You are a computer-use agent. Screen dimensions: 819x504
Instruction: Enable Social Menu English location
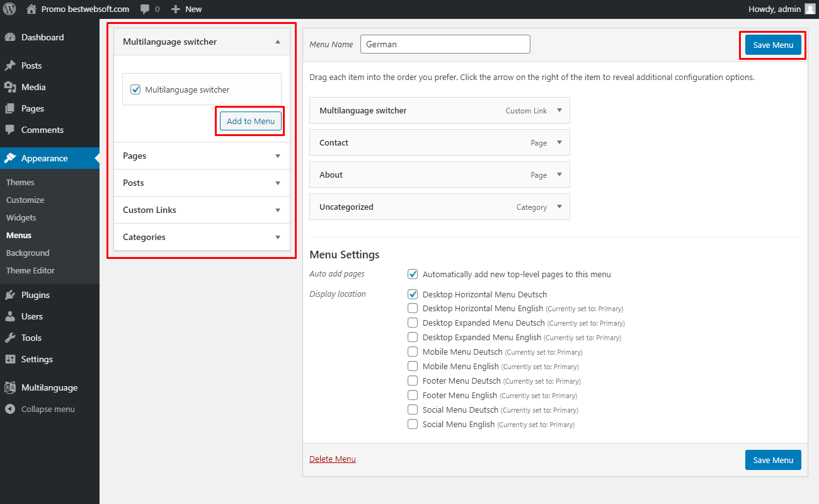point(413,425)
